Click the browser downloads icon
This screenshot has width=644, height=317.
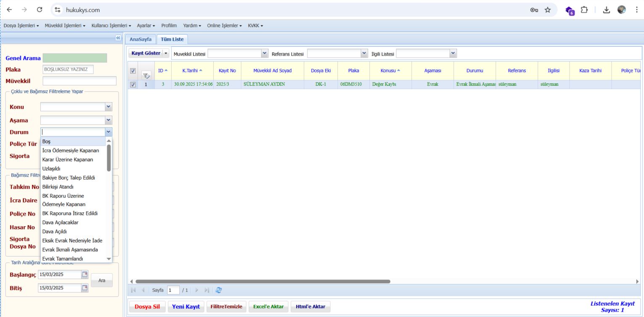pyautogui.click(x=607, y=10)
